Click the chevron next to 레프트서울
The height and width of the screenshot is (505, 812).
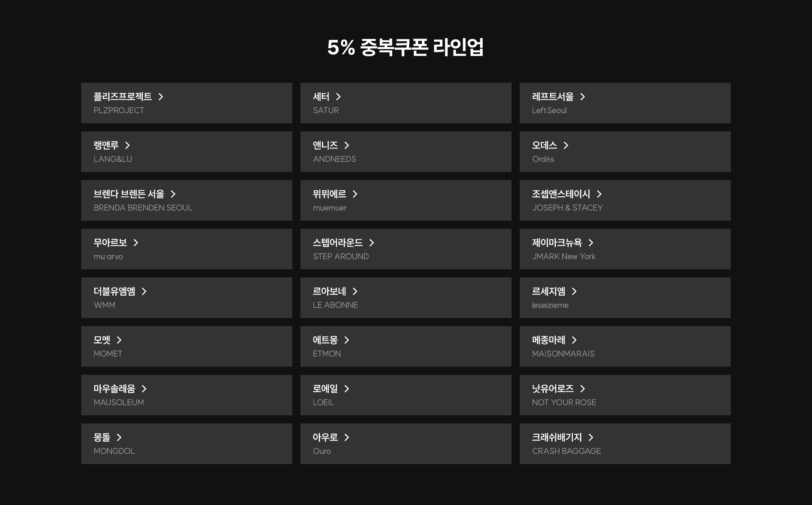[x=583, y=97]
